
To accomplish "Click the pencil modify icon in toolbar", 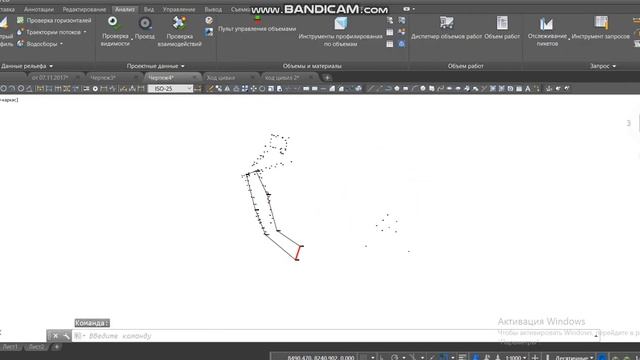I will point(210,89).
